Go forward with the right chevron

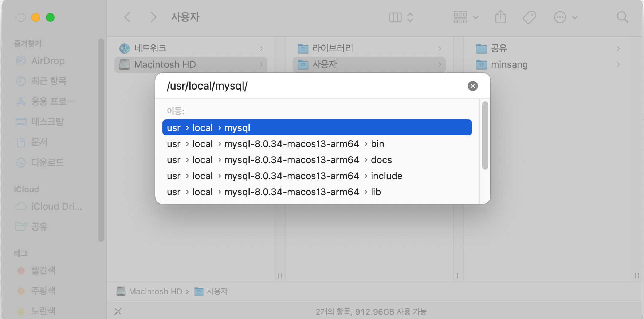click(x=153, y=17)
